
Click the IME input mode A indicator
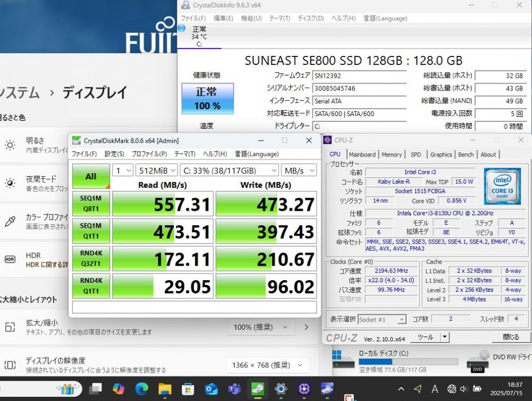pos(435,389)
